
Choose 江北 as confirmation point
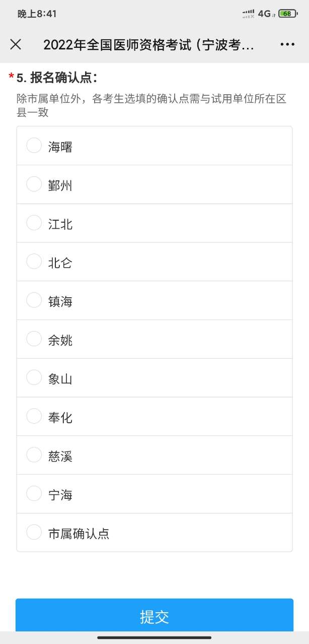[34, 223]
